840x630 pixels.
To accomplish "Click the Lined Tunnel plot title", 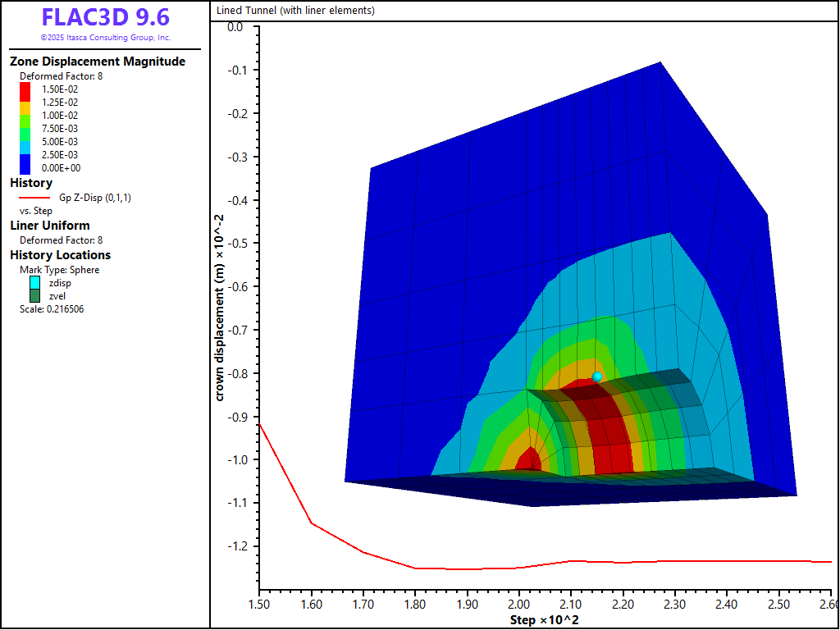I will pyautogui.click(x=295, y=11).
